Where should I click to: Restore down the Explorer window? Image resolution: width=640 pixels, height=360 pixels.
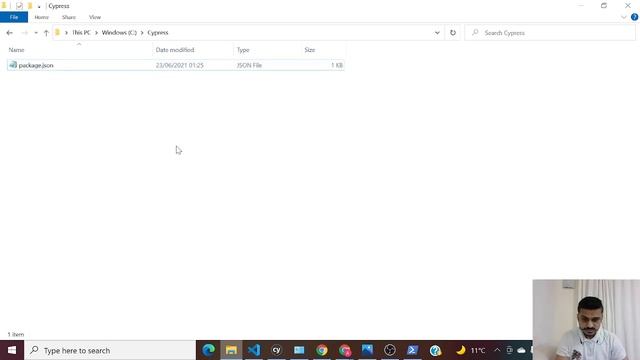click(x=604, y=5)
